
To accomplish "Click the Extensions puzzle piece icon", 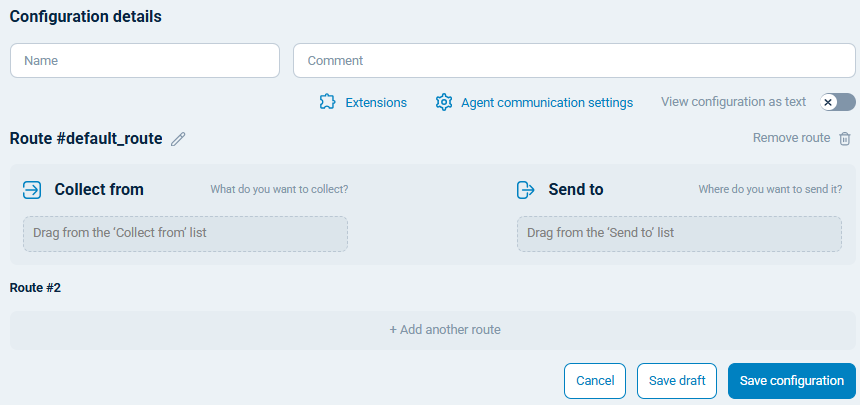I will coord(327,102).
